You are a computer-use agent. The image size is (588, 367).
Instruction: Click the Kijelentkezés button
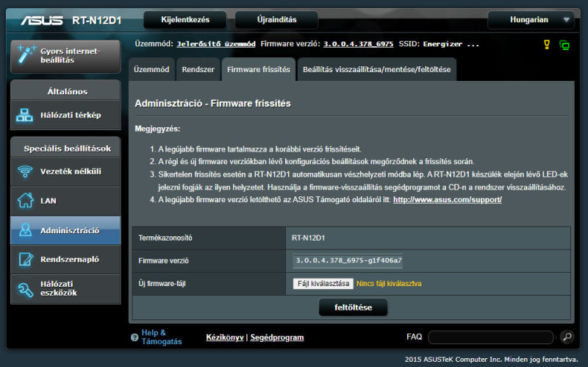click(x=185, y=20)
